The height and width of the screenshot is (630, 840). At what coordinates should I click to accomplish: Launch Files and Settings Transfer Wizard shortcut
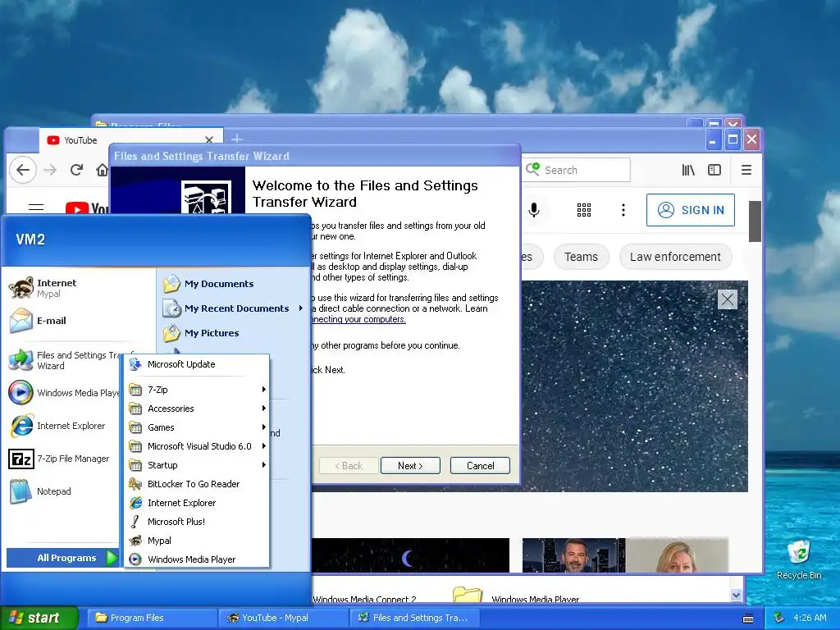pyautogui.click(x=64, y=360)
